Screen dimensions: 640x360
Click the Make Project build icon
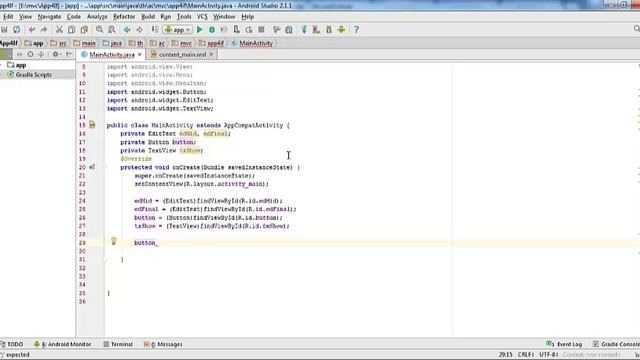click(x=155, y=29)
